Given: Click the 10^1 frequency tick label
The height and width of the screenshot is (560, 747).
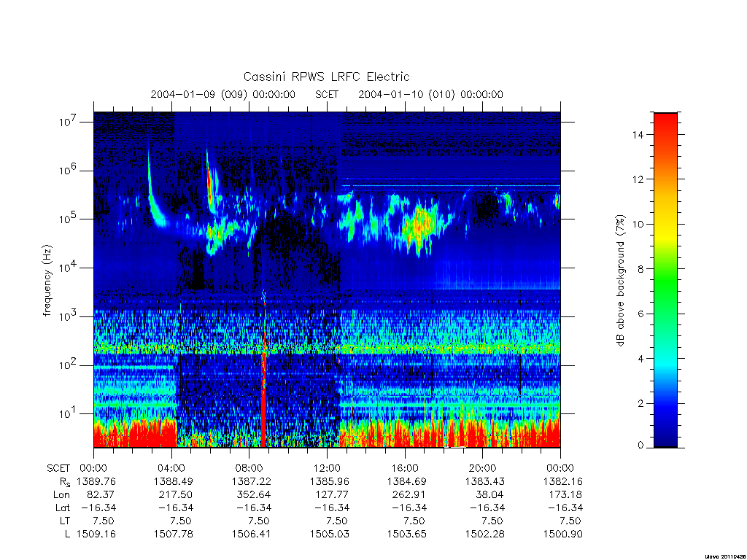Looking at the screenshot, I should pos(68,413).
